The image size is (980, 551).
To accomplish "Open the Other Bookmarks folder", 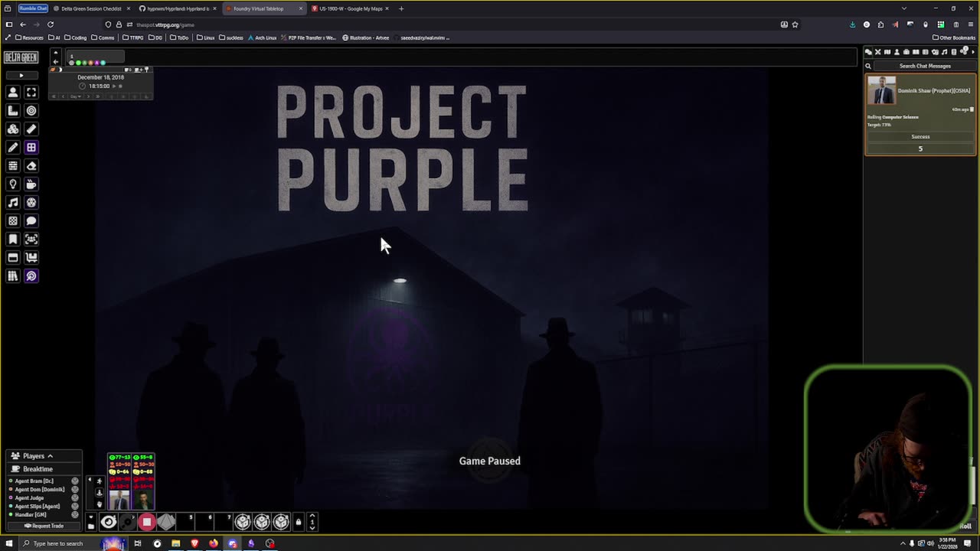I will coord(954,37).
